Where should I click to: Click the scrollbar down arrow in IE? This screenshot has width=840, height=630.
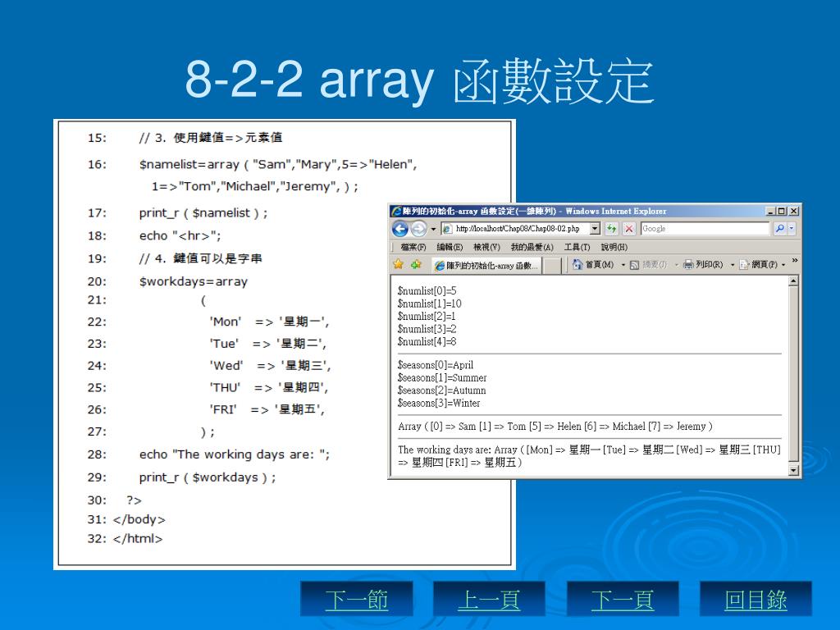[793, 470]
